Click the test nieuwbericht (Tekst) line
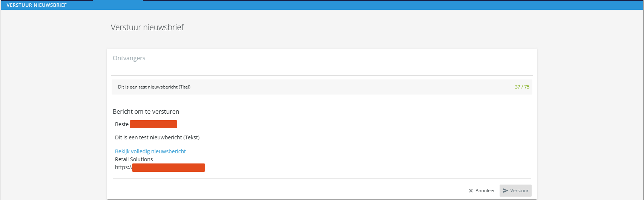This screenshot has width=644, height=200. (x=157, y=137)
